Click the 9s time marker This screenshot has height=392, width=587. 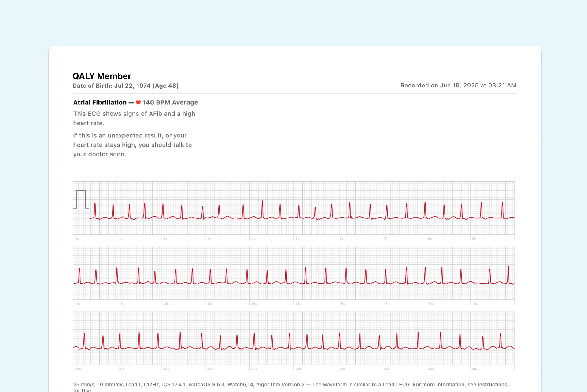point(474,239)
